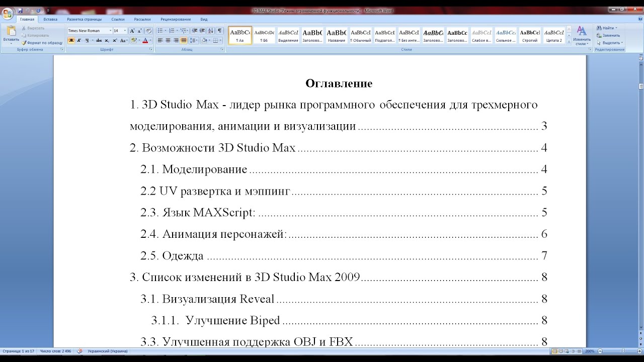Viewport: 644px width, 362px height.
Task: Save document from Quick Access Toolbar
Action: tap(20, 10)
